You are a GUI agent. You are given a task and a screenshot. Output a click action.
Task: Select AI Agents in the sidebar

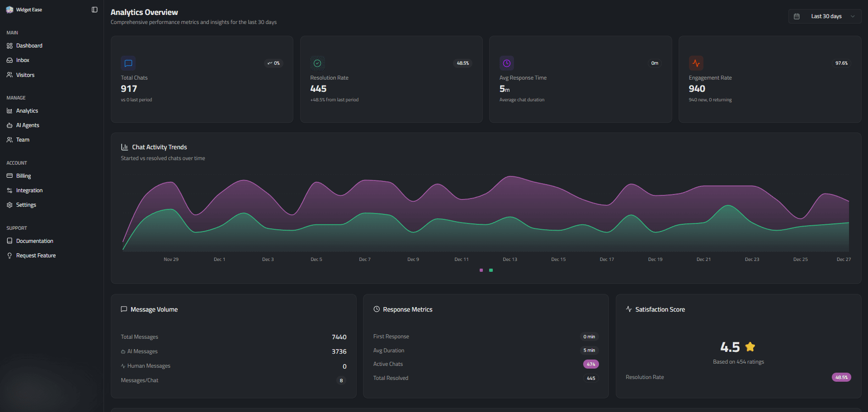pos(28,125)
